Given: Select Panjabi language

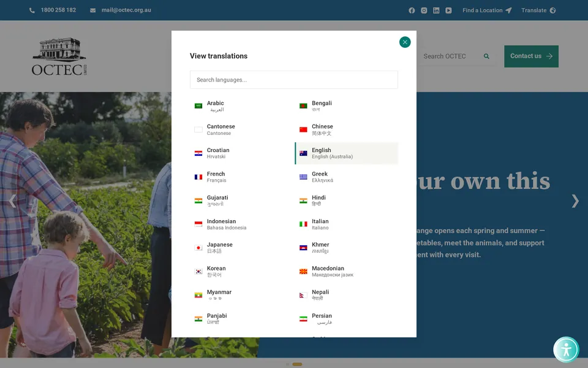Looking at the screenshot, I should tap(243, 318).
